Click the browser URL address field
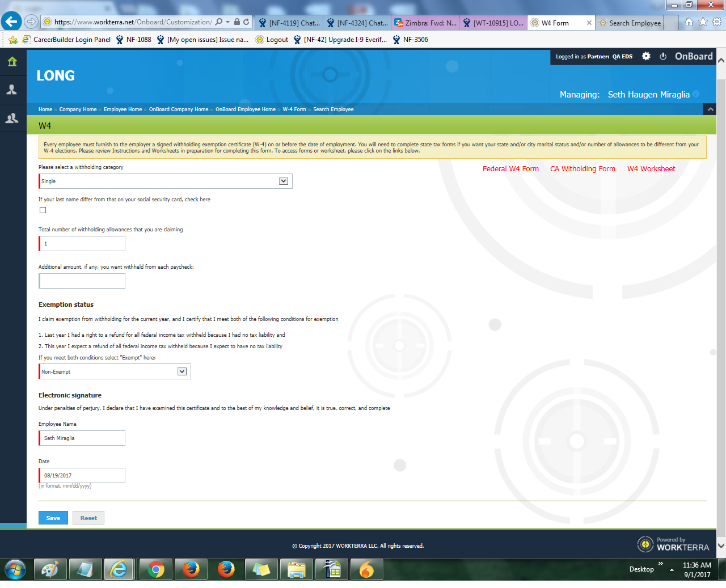This screenshot has height=588, width=726. 133,22
